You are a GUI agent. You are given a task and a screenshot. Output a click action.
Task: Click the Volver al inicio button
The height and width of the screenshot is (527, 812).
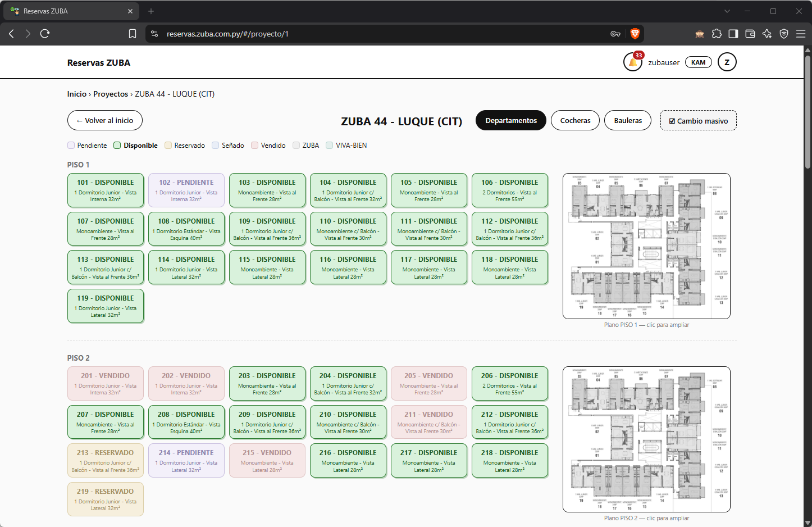coord(105,120)
